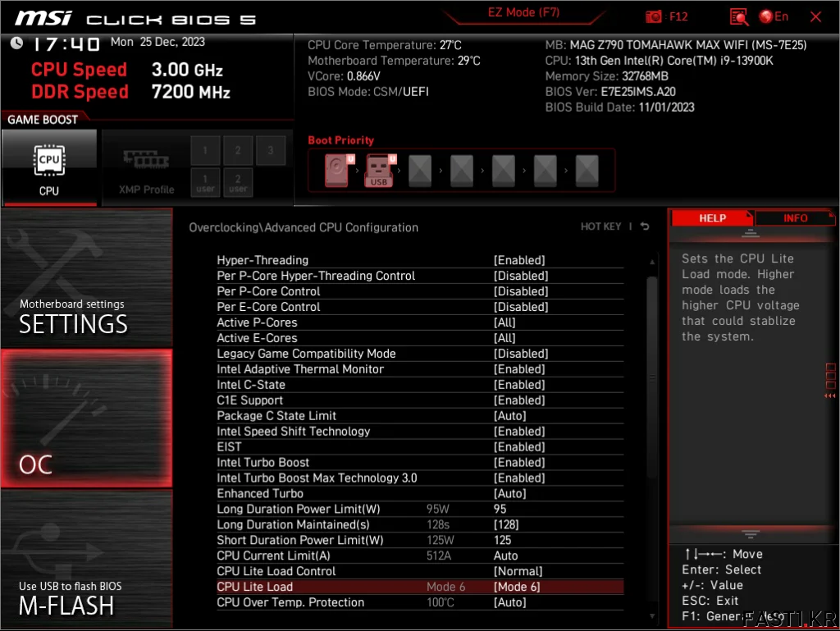Toggle Legacy Game Compatibility Mode Disabled value

pos(520,354)
